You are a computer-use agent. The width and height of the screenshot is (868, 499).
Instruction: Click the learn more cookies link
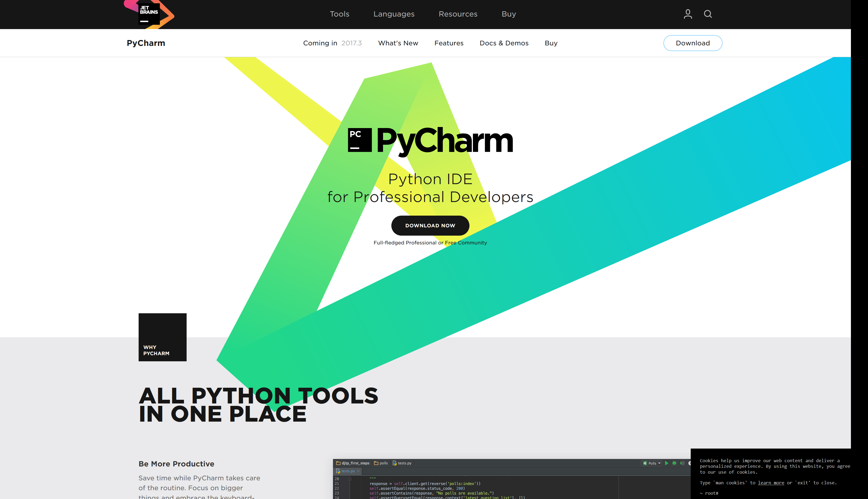point(771,482)
